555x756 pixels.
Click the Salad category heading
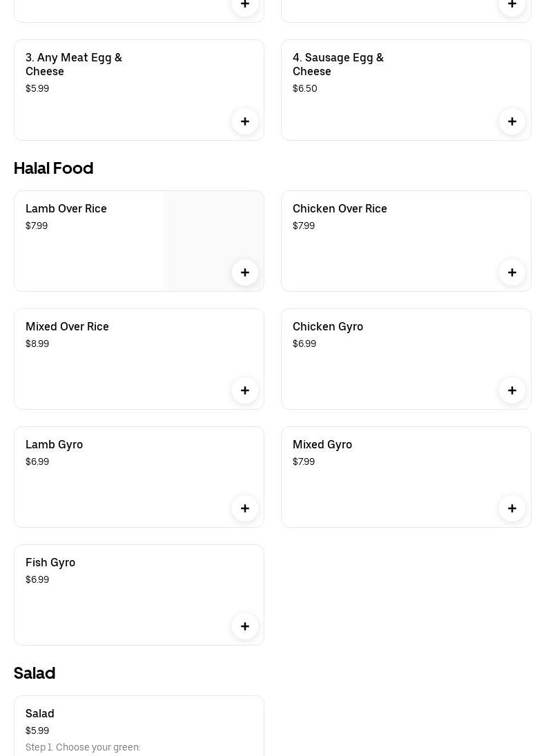35,673
